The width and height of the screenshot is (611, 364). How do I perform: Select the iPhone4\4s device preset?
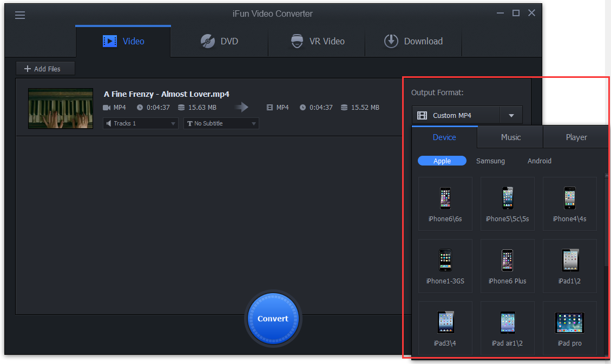coord(570,203)
